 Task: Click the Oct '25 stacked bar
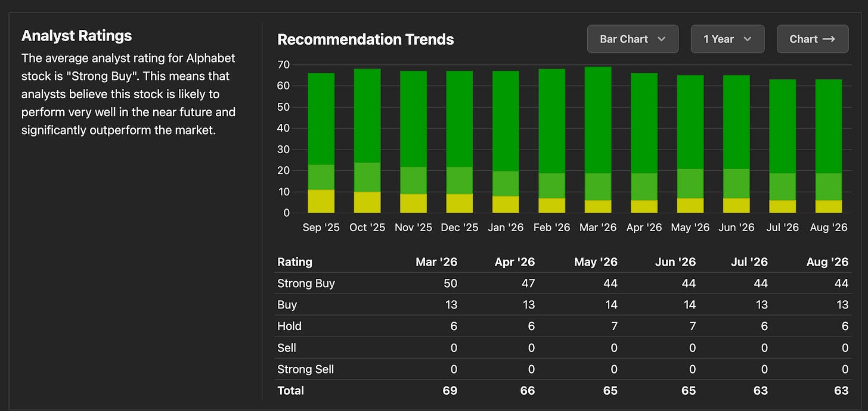click(367, 141)
